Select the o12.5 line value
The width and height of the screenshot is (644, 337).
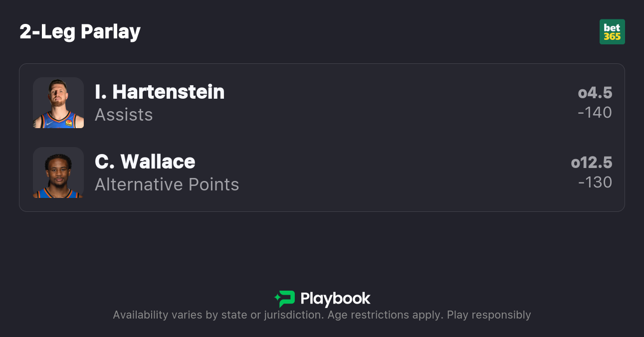click(x=591, y=163)
